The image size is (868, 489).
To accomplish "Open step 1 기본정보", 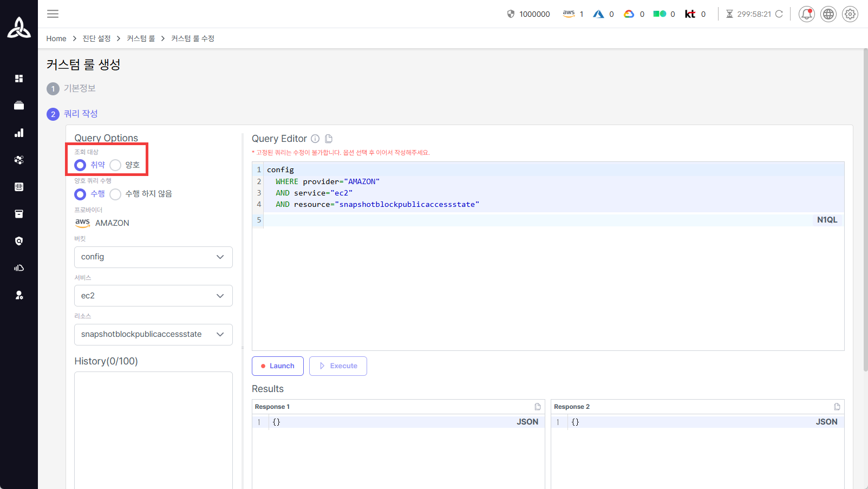I will pyautogui.click(x=79, y=88).
